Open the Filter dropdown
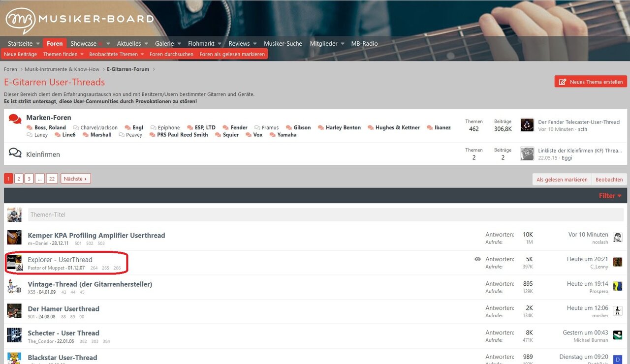The width and height of the screenshot is (630, 364). click(610, 196)
